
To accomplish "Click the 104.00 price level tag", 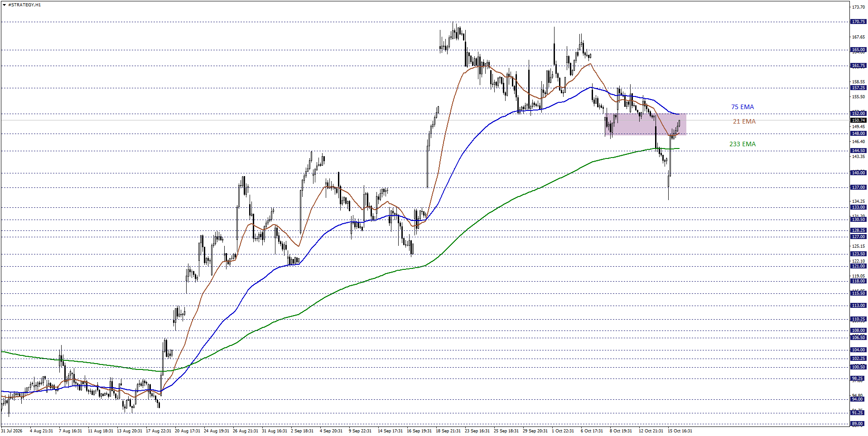I will click(858, 350).
